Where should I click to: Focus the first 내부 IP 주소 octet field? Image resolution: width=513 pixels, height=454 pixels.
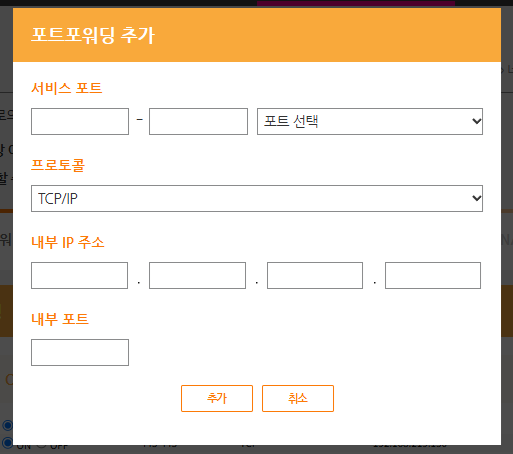click(x=79, y=275)
